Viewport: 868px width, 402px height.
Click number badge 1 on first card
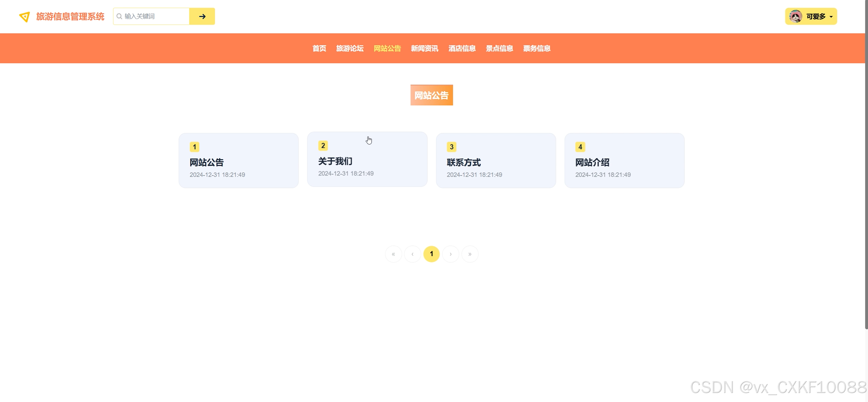(195, 147)
